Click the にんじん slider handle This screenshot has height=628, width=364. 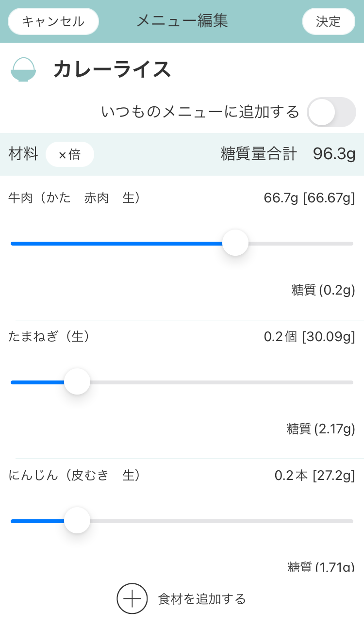77,521
